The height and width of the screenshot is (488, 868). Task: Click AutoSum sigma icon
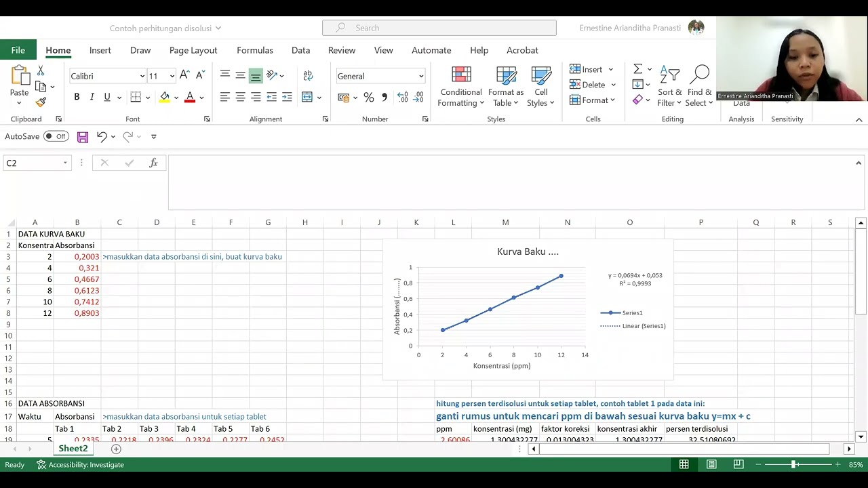click(x=637, y=69)
